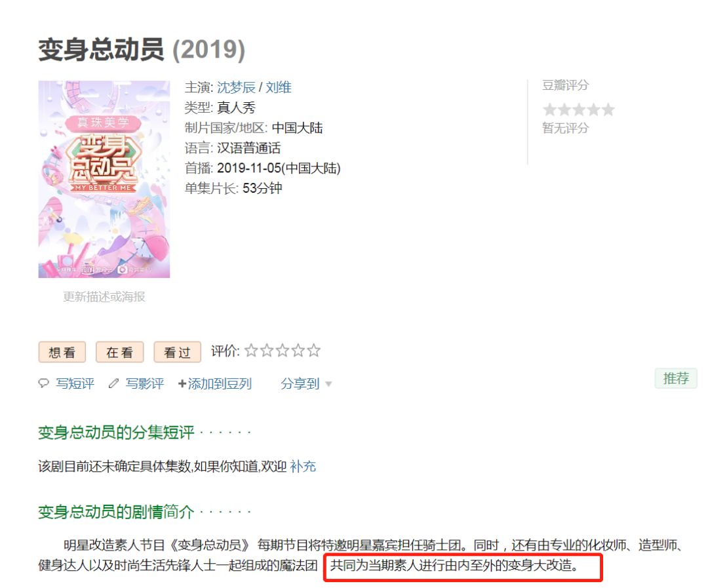This screenshot has width=708, height=588.
Task: Click the green 推荐 button
Action: point(676,378)
